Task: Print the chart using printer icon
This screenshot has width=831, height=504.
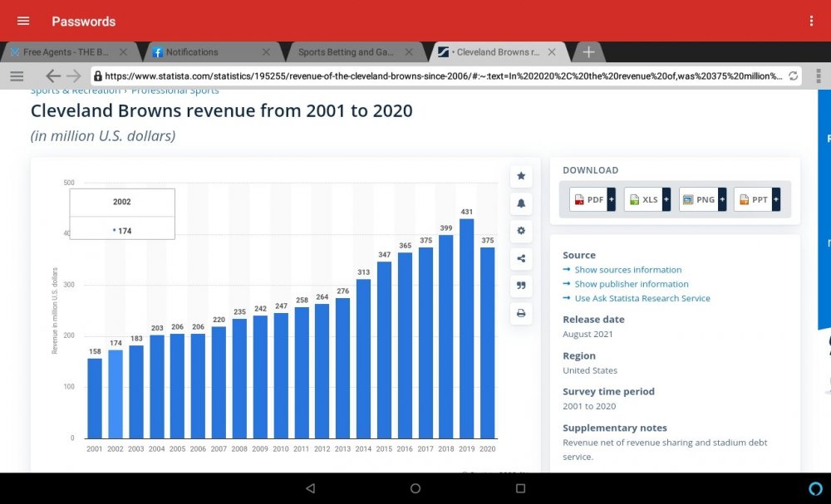Action: [x=521, y=313]
